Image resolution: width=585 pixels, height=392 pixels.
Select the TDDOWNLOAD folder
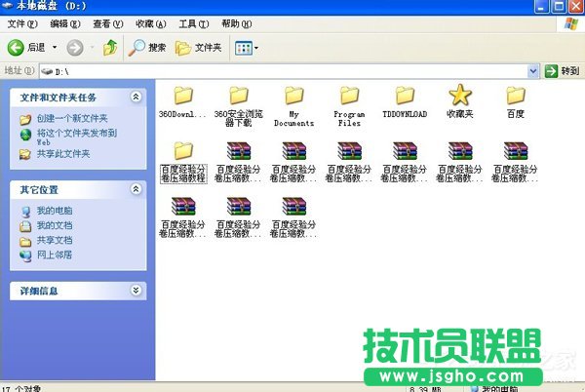[x=406, y=96]
